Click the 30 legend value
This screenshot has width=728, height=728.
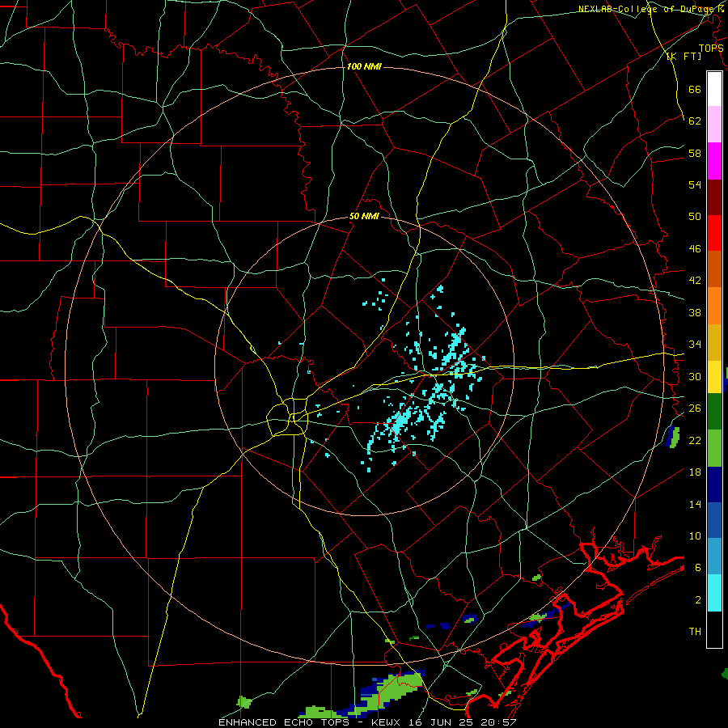click(x=695, y=376)
